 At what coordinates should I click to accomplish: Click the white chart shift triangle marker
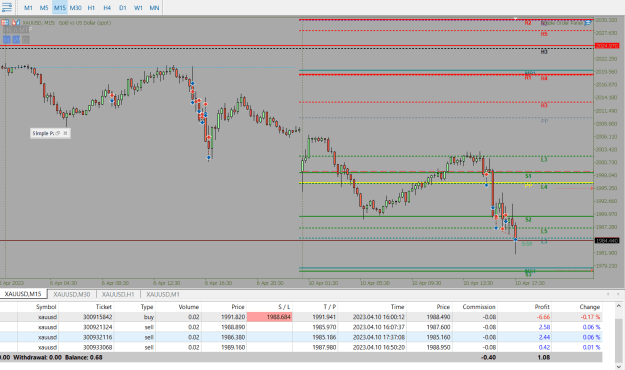coord(515,19)
